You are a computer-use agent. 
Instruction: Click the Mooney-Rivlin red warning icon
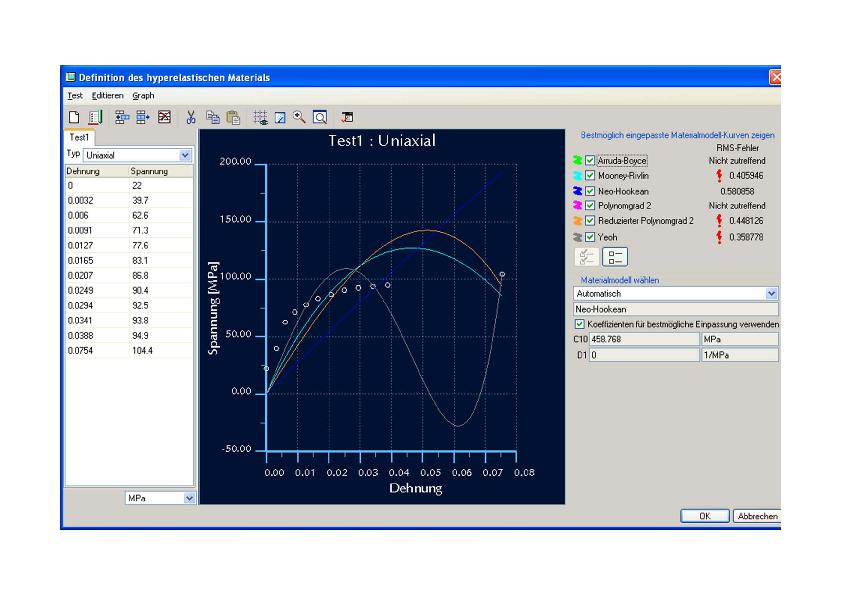click(719, 175)
